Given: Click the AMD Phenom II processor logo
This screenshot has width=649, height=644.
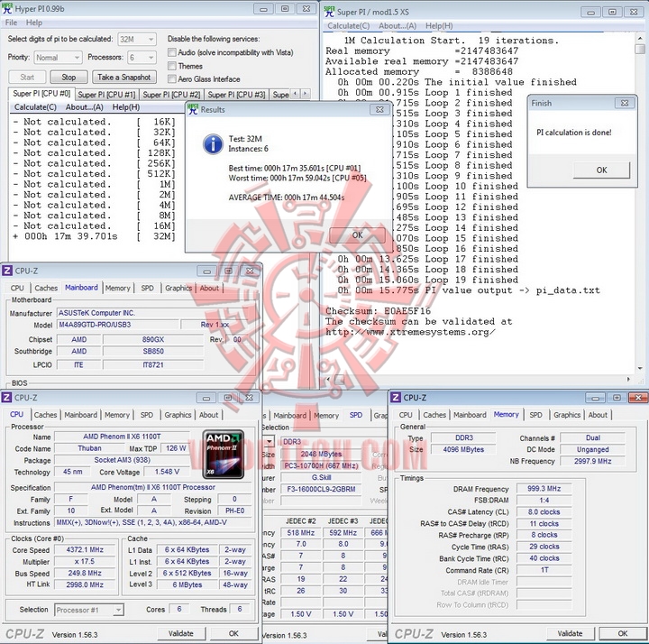Looking at the screenshot, I should coord(224,455).
